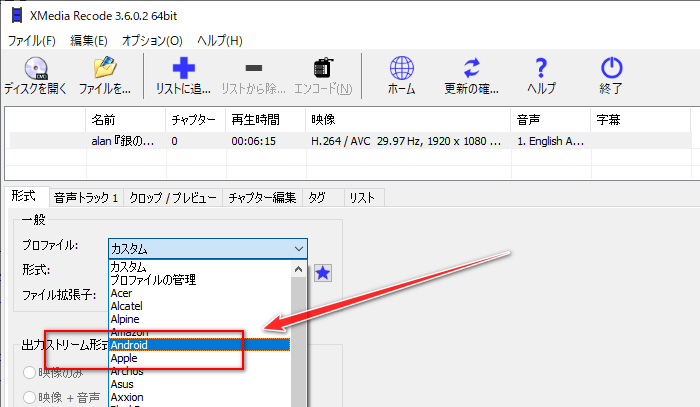
Task: Switch to the クロップ / プレビュー tab
Action: click(173, 198)
